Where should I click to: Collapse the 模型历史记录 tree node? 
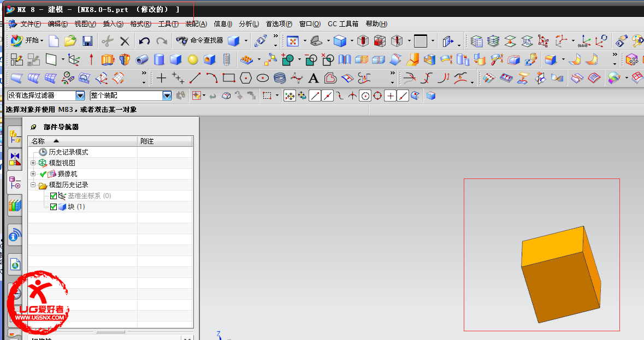33,185
